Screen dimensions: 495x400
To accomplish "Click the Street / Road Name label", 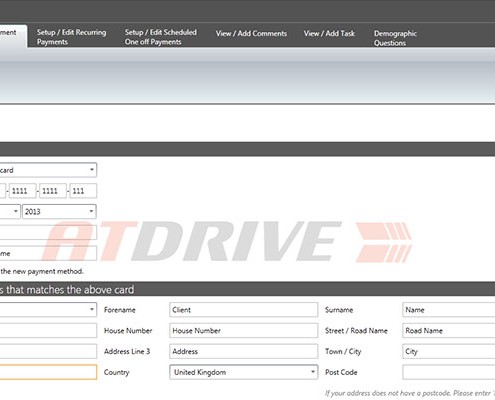I will pyautogui.click(x=356, y=331).
